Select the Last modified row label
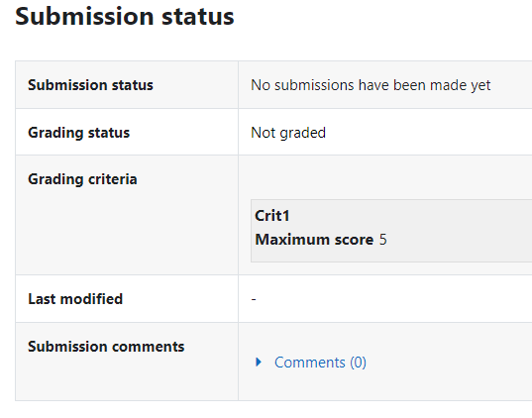532x418 pixels. click(x=75, y=299)
